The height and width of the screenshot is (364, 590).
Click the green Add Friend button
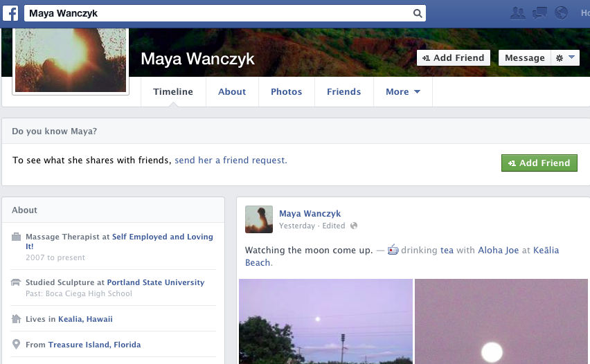[539, 163]
